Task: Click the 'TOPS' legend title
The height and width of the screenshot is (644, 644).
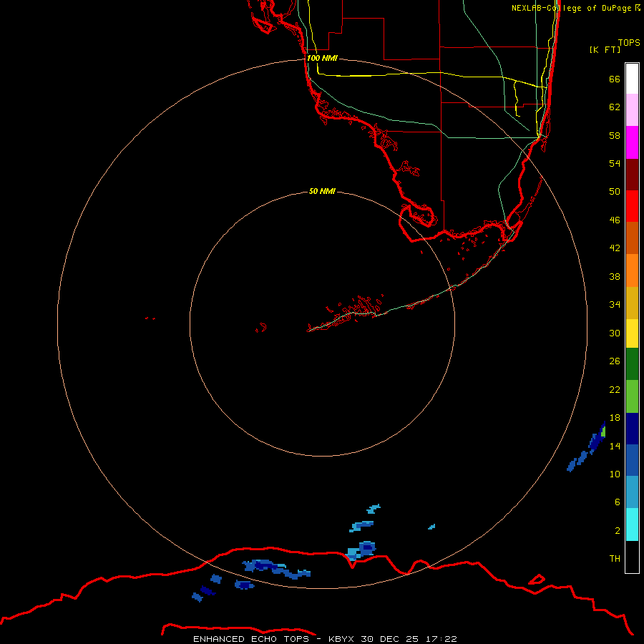Action: (629, 43)
